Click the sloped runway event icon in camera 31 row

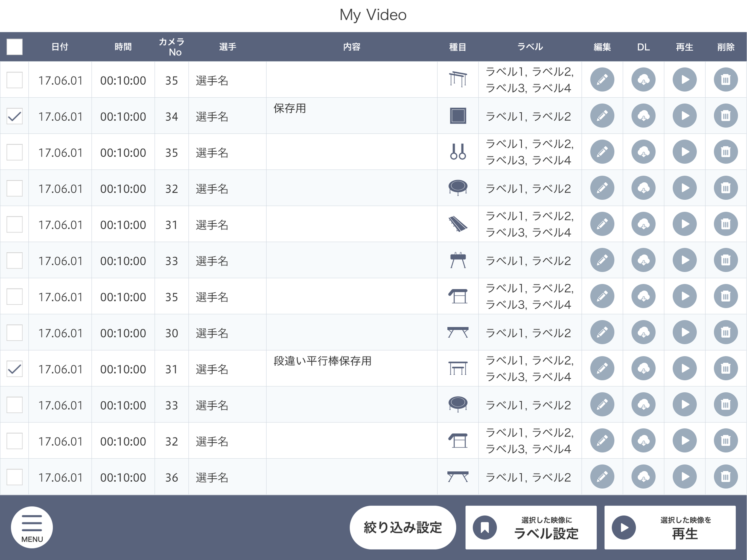pos(458,224)
